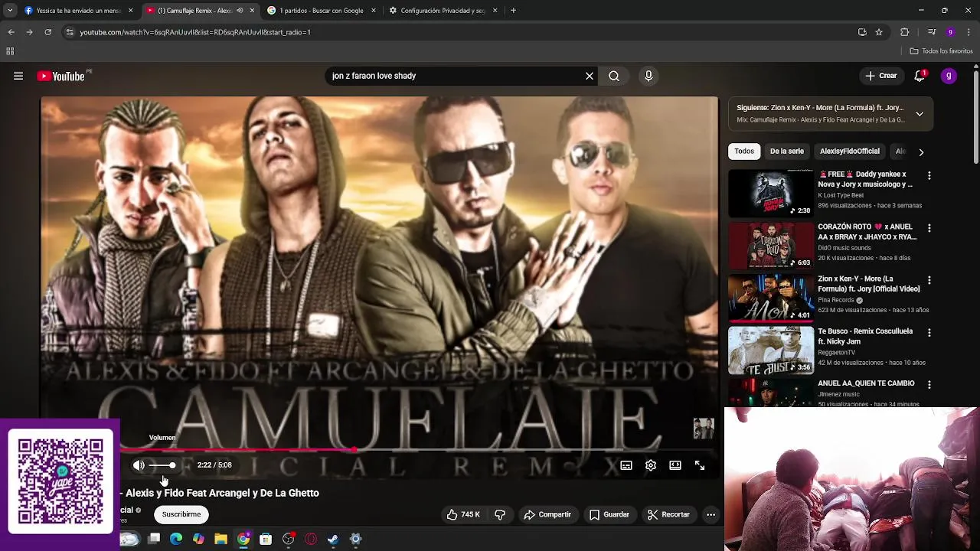
Task: Open the YouTube account avatar menu
Action: (949, 76)
